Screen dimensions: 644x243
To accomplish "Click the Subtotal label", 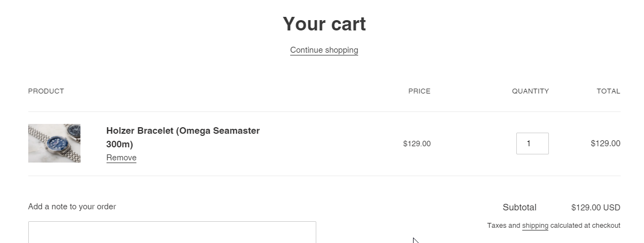I will tap(519, 207).
